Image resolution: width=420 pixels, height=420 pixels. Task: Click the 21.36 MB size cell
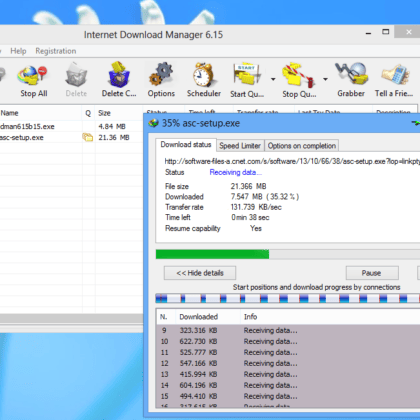[114, 137]
